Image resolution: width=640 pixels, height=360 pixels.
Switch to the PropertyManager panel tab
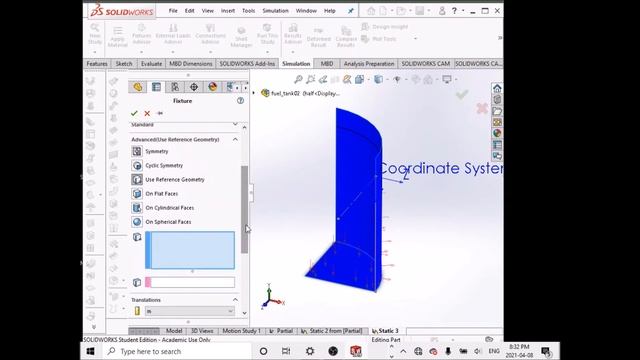[156, 87]
